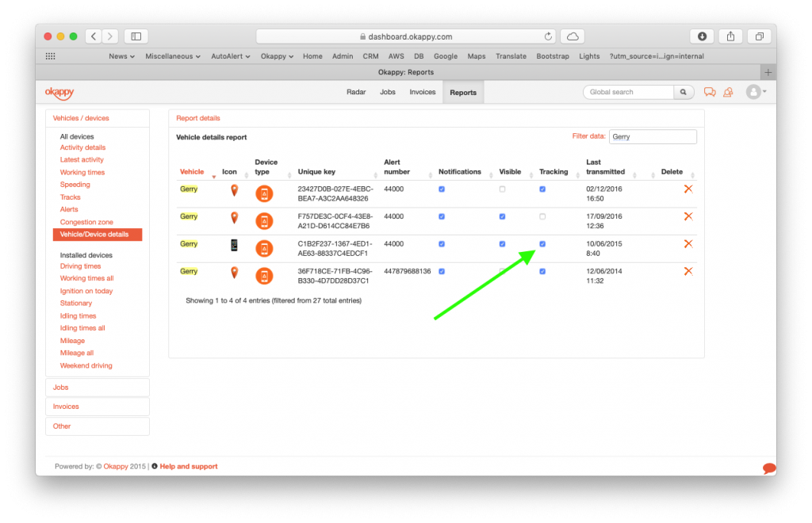Image resolution: width=812 pixels, height=523 pixels.
Task: Toggle Tracking checkbox for row 23427D0B
Action: (542, 189)
